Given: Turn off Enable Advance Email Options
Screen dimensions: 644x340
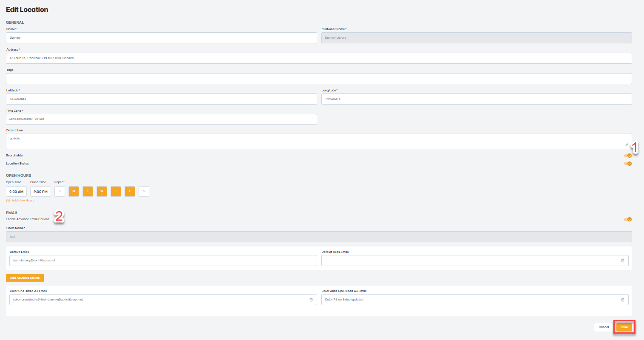Looking at the screenshot, I should [627, 219].
